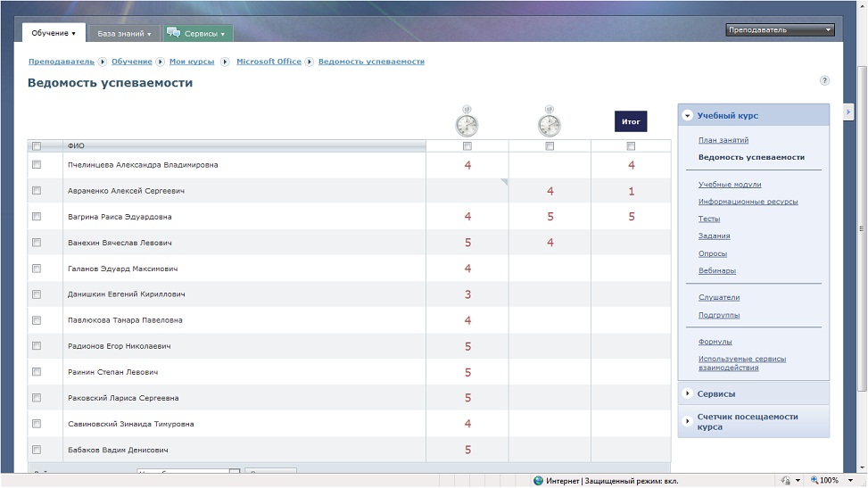Image resolution: width=868 pixels, height=488 pixels.
Task: Open the Задания link
Action: [714, 236]
